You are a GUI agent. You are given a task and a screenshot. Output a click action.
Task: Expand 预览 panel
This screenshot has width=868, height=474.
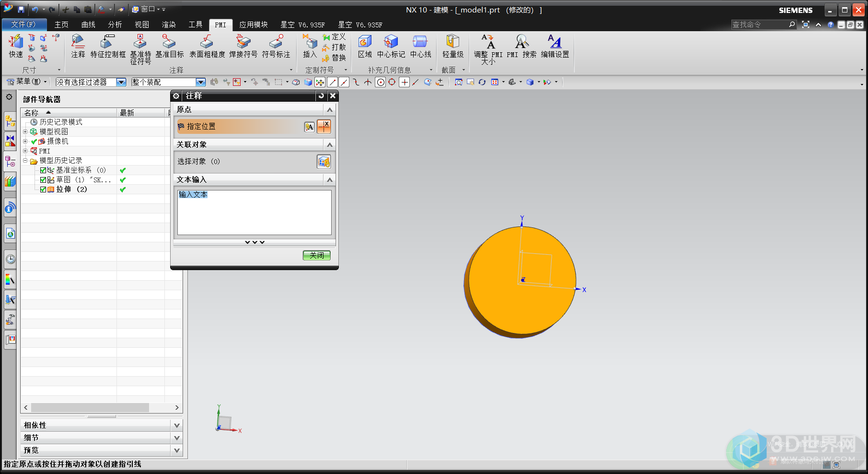pyautogui.click(x=177, y=450)
